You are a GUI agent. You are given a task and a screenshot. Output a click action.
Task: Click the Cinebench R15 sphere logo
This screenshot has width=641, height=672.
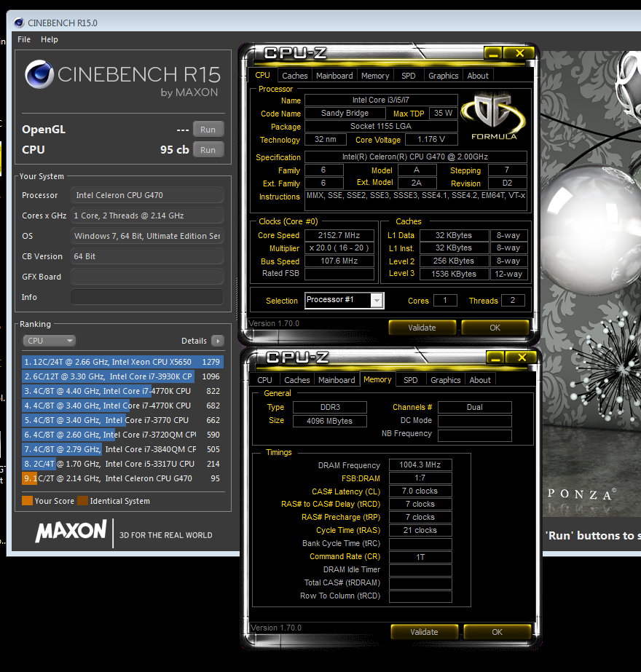(39, 74)
